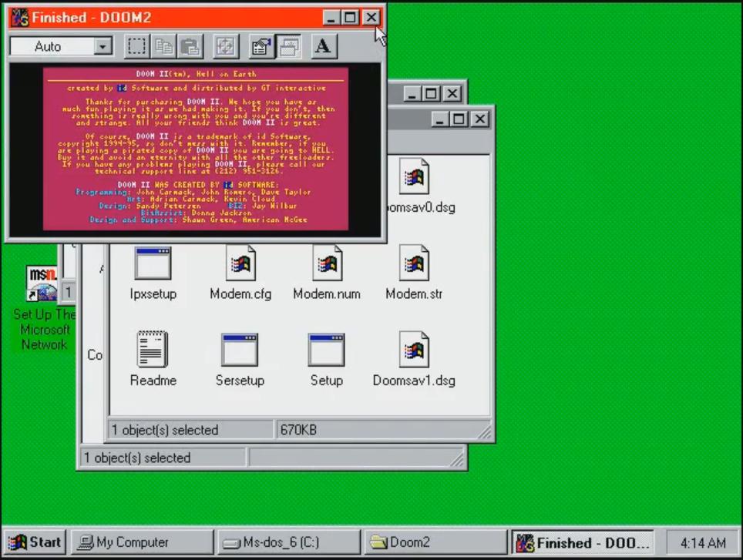The image size is (743, 560).
Task: Toggle the Background toolbar icon
Action: click(289, 46)
